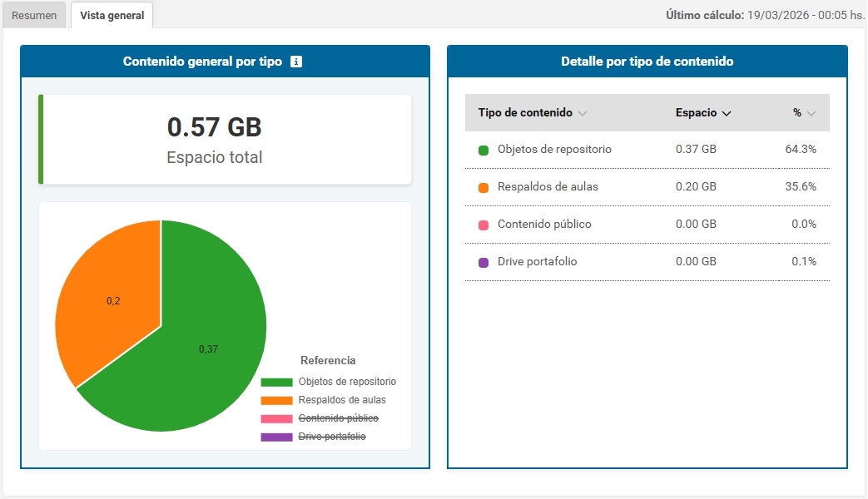The width and height of the screenshot is (868, 499).
Task: Sort by percentage column arrow
Action: (811, 114)
